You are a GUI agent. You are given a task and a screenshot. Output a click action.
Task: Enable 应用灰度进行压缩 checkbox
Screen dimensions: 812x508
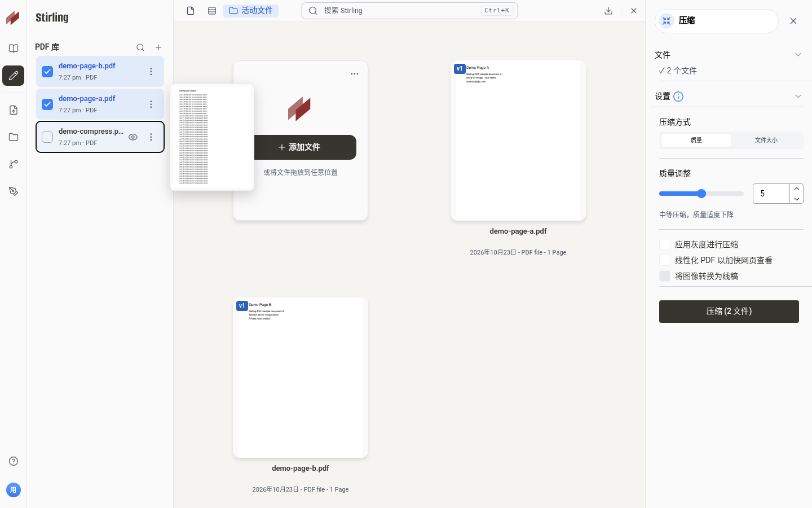665,244
